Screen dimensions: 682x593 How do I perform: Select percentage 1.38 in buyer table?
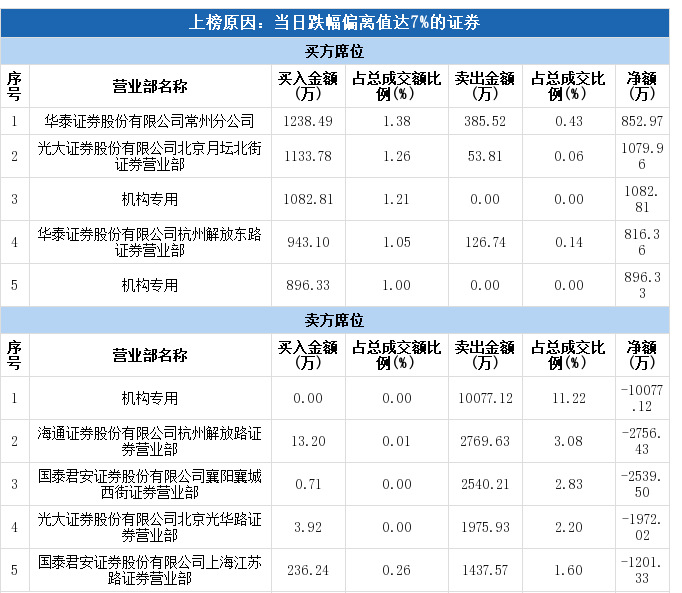(397, 121)
